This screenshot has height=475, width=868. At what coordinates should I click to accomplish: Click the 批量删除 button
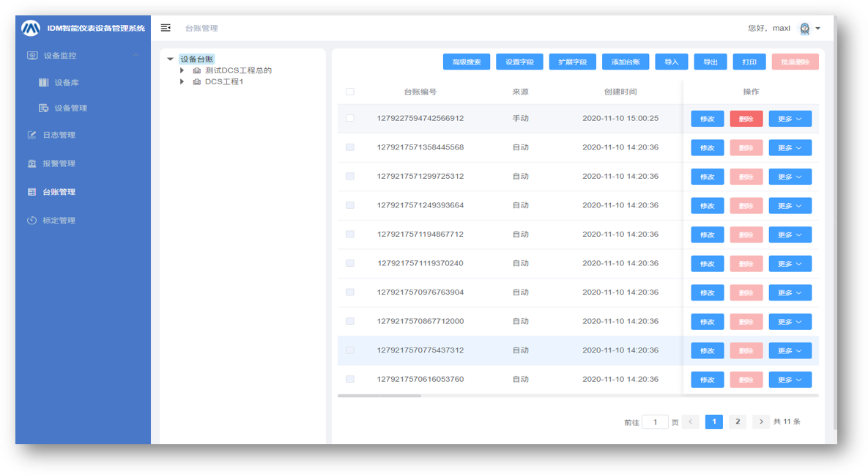coord(795,62)
